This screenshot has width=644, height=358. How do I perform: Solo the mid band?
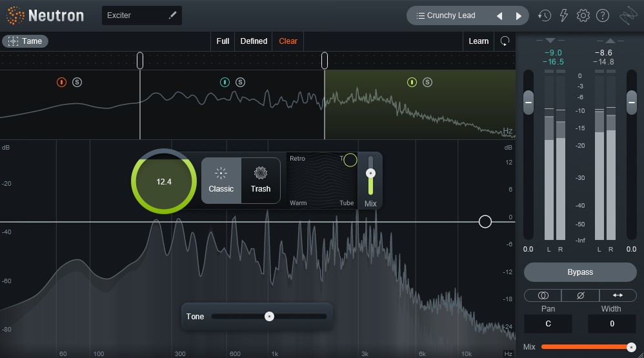point(240,83)
